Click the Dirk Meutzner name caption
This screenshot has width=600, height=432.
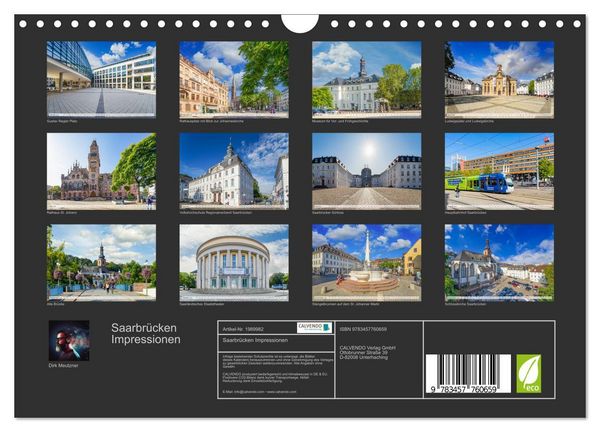point(64,365)
